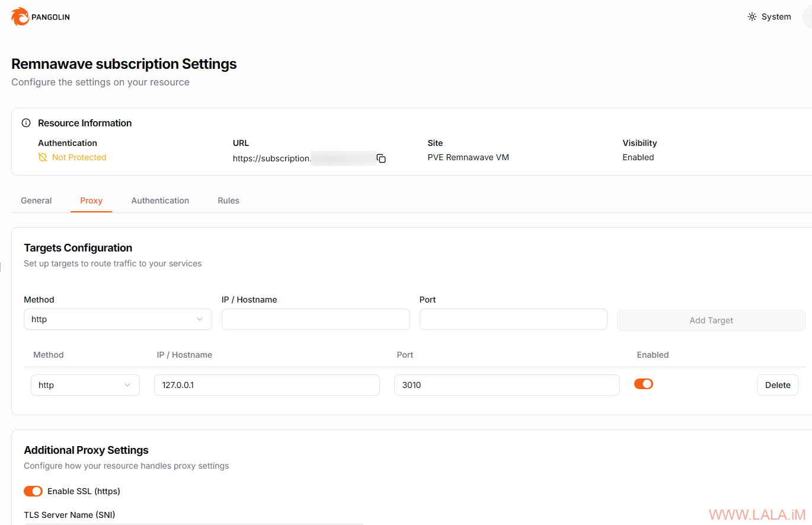Click the Targets Configuration heading
The height and width of the screenshot is (525, 812).
point(78,248)
